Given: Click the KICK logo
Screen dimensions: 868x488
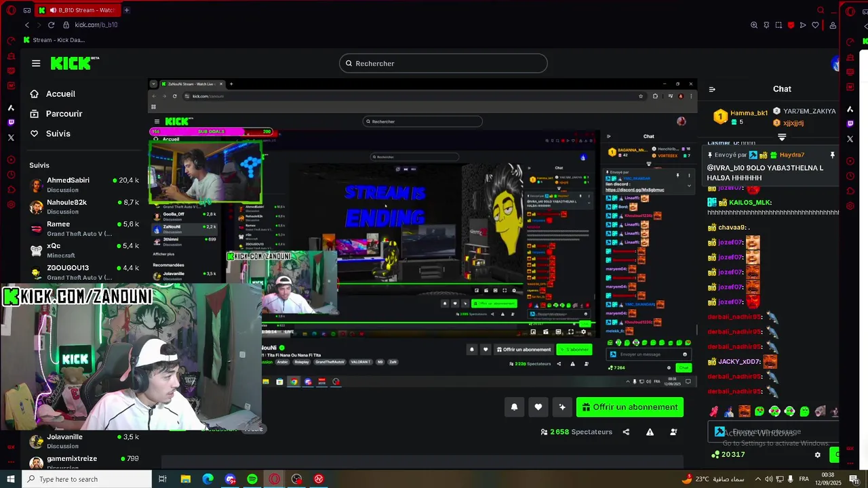Looking at the screenshot, I should (x=74, y=63).
